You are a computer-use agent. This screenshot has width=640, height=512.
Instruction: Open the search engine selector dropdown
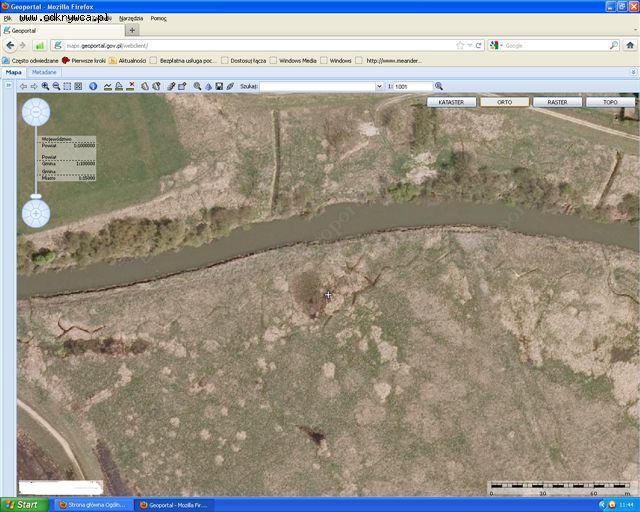coord(496,45)
